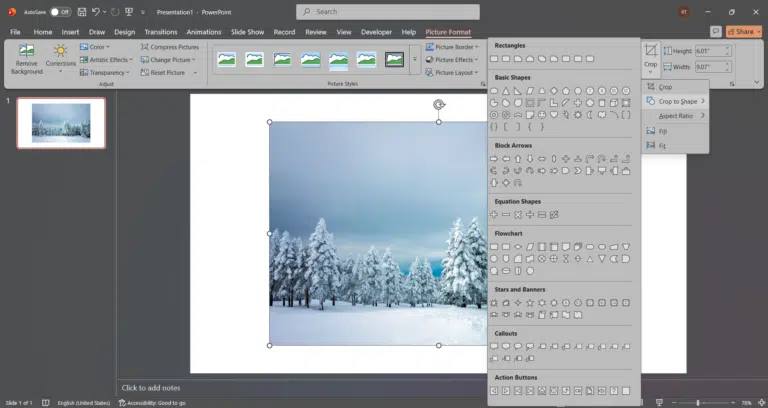Image resolution: width=768 pixels, height=408 pixels.
Task: Select the Diamond shape in Basic Shapes
Action: click(554, 91)
